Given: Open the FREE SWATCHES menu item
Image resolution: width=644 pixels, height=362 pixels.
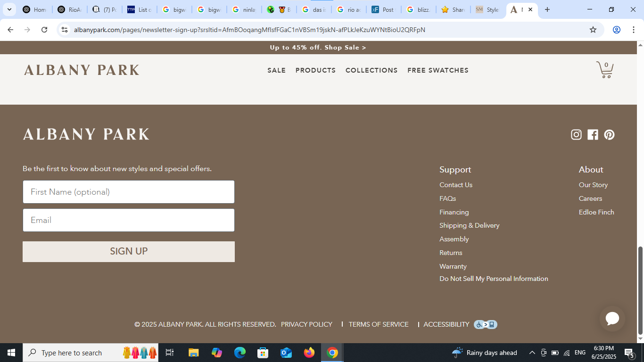Looking at the screenshot, I should (438, 70).
